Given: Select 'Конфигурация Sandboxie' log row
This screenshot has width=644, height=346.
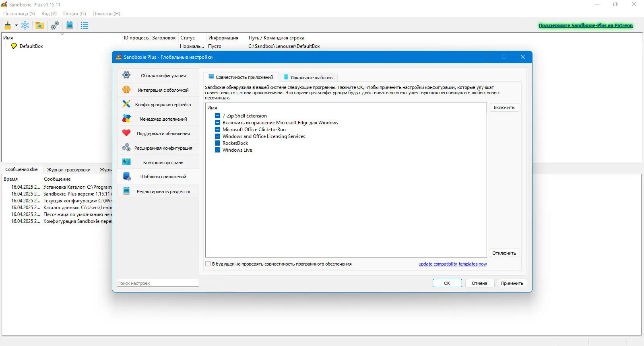Looking at the screenshot, I should pos(77,221).
